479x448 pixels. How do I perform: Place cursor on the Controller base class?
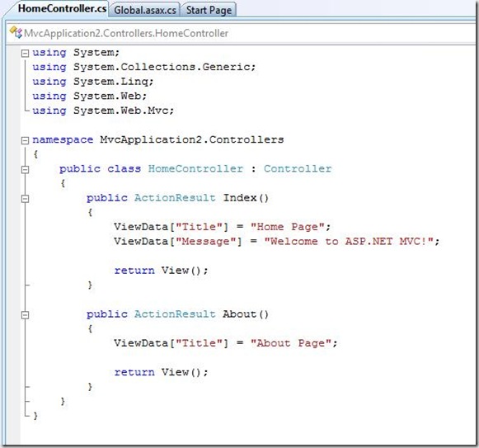298,169
